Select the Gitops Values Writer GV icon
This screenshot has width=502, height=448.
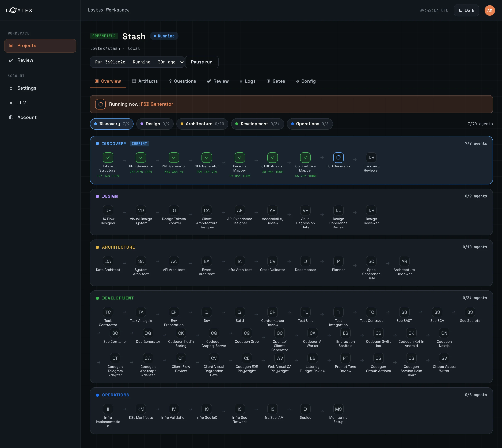[x=444, y=358]
